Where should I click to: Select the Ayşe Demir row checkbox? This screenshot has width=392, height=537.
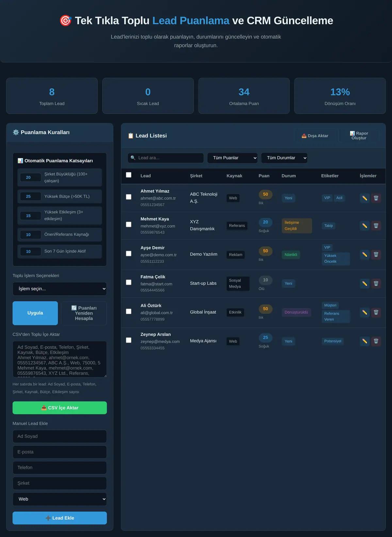tap(129, 253)
